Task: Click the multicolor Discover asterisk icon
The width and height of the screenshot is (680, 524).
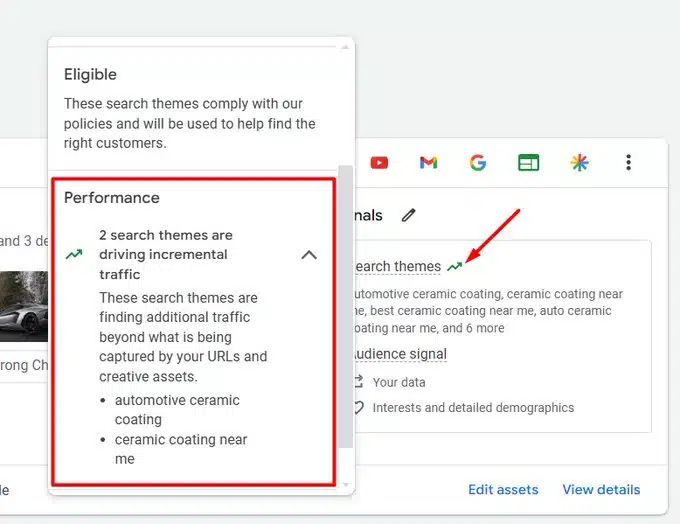Action: coord(579,163)
